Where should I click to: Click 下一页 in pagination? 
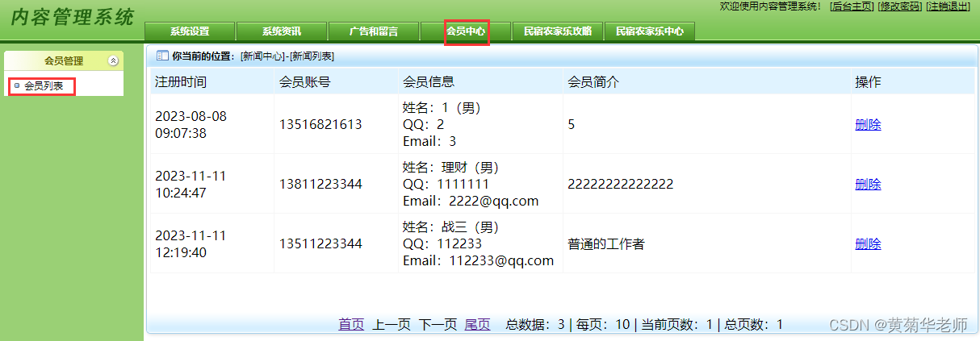(438, 324)
